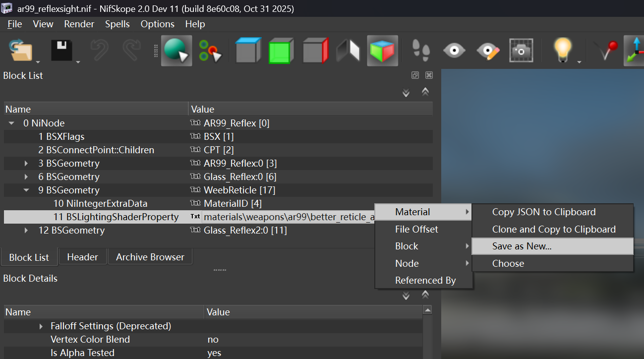Open the File menu
The image size is (644, 359).
15,24
